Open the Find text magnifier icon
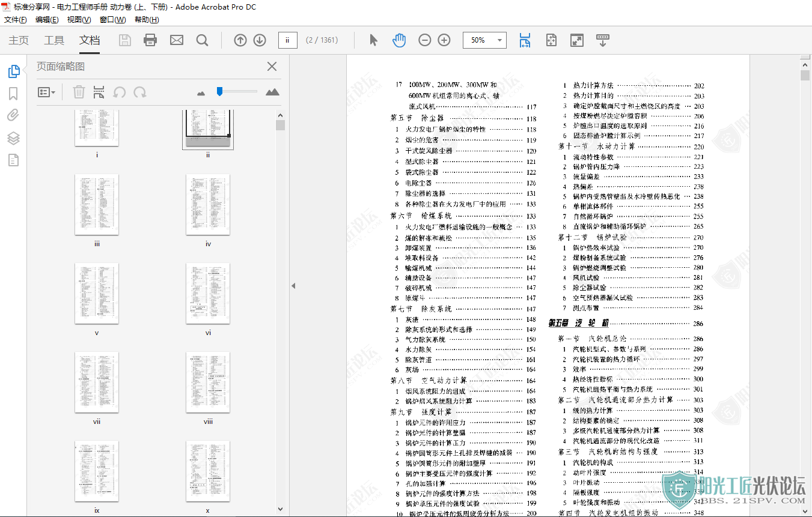This screenshot has height=517, width=812. tap(202, 40)
